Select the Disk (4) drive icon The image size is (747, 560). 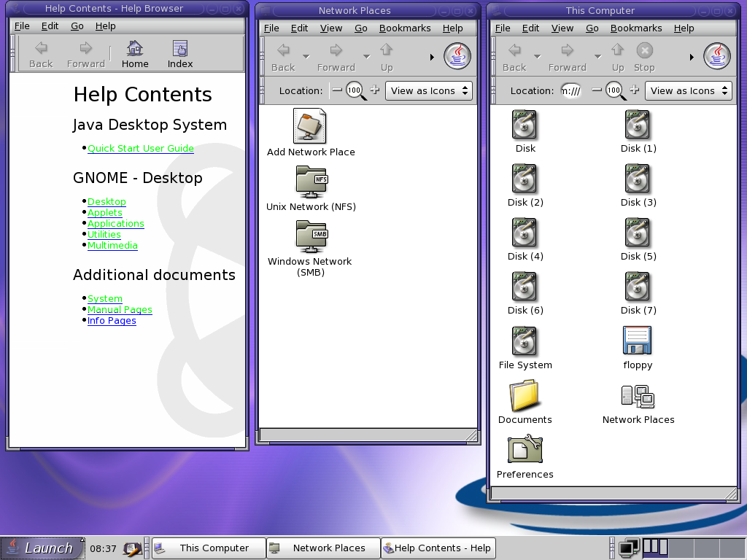525,233
